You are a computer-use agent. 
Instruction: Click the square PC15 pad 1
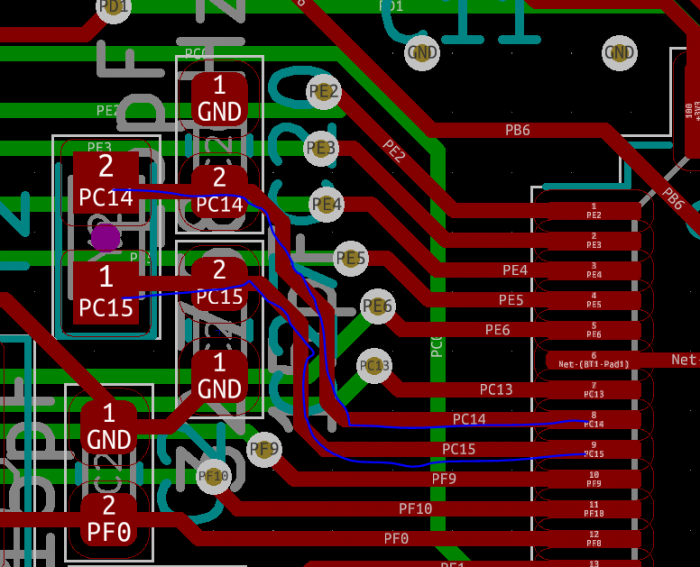[106, 293]
